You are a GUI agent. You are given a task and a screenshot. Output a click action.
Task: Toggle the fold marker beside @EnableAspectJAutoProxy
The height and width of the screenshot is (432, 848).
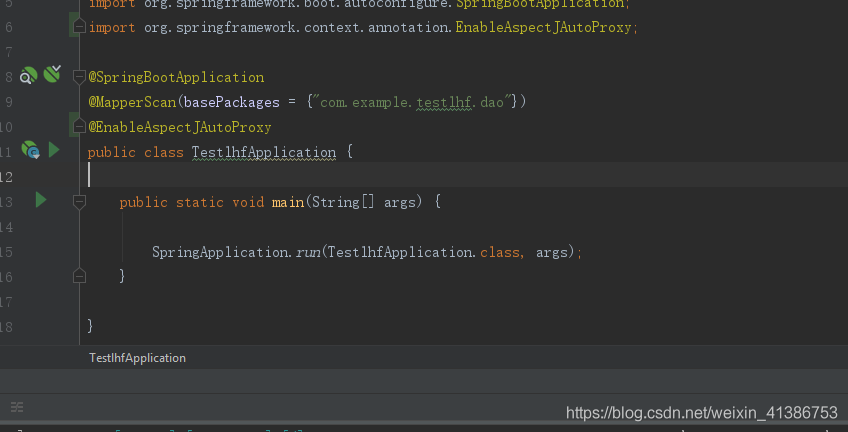point(80,127)
